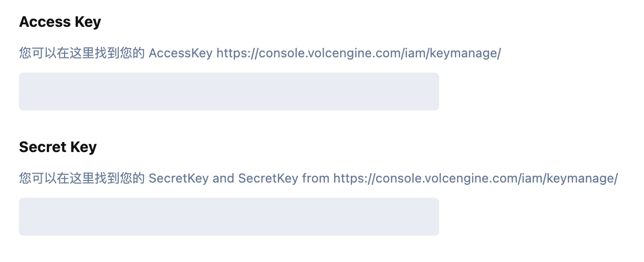The height and width of the screenshot is (262, 644).
Task: Focus the Secret Key input field
Action: [x=228, y=217]
